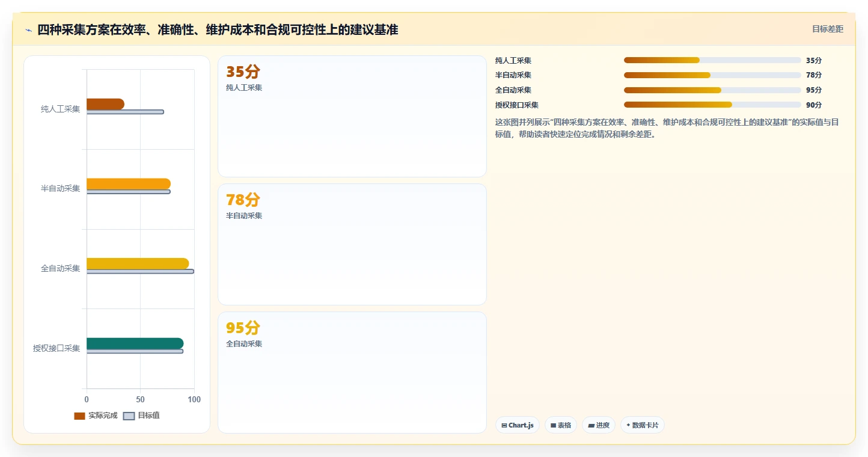Click the description paragraph below progress bars

[667, 128]
